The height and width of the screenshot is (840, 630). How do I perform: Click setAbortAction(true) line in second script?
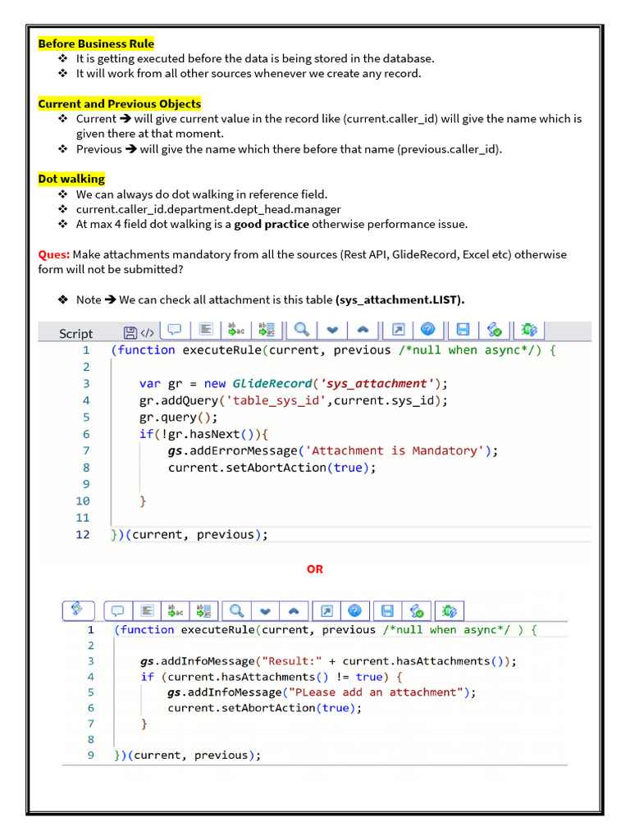(265, 708)
